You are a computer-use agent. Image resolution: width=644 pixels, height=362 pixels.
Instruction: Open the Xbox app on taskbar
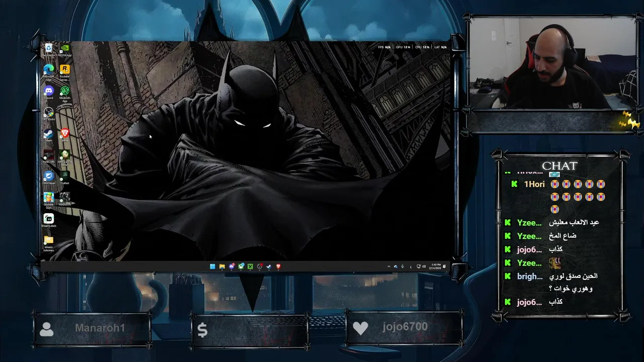pyautogui.click(x=241, y=266)
